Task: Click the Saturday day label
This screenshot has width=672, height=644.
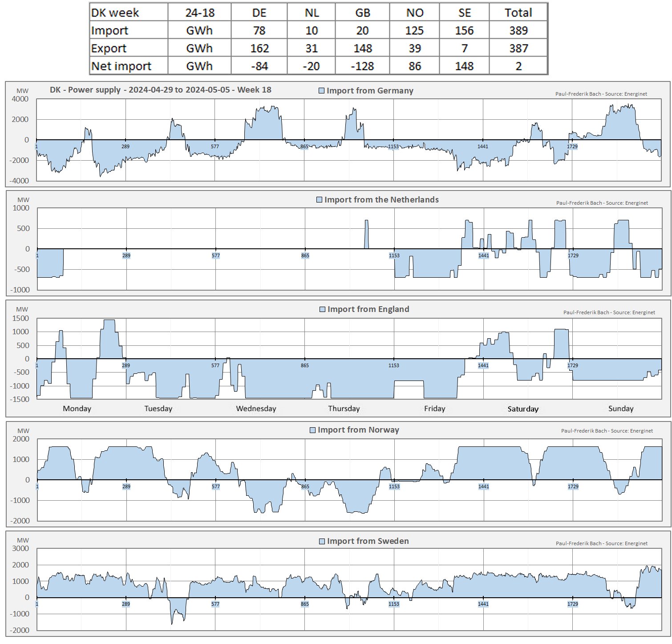Action: (523, 409)
